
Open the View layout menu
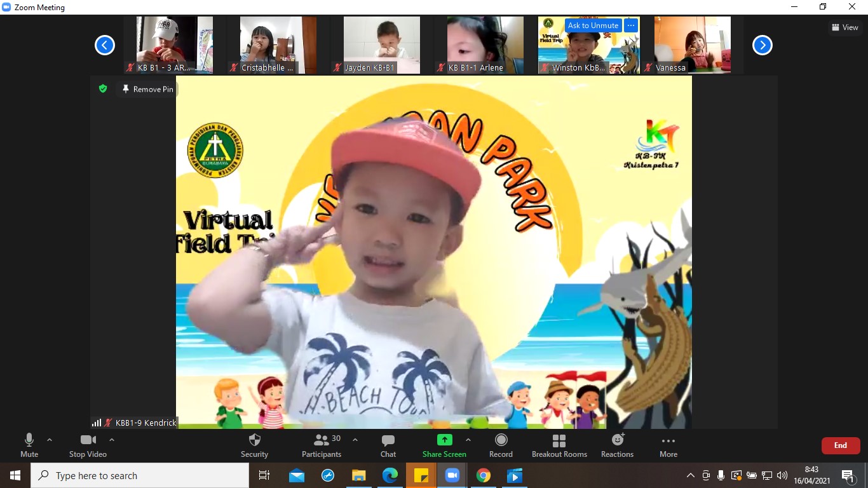845,27
